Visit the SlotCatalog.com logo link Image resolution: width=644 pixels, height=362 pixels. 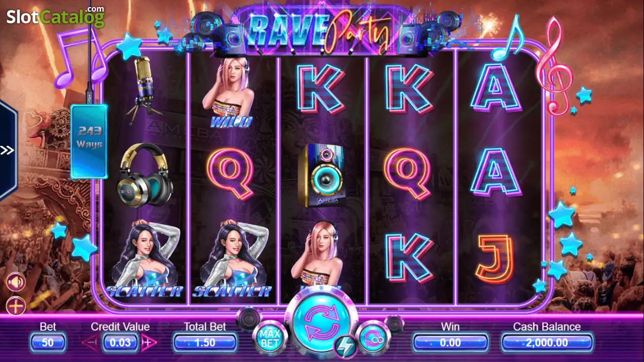click(x=55, y=16)
